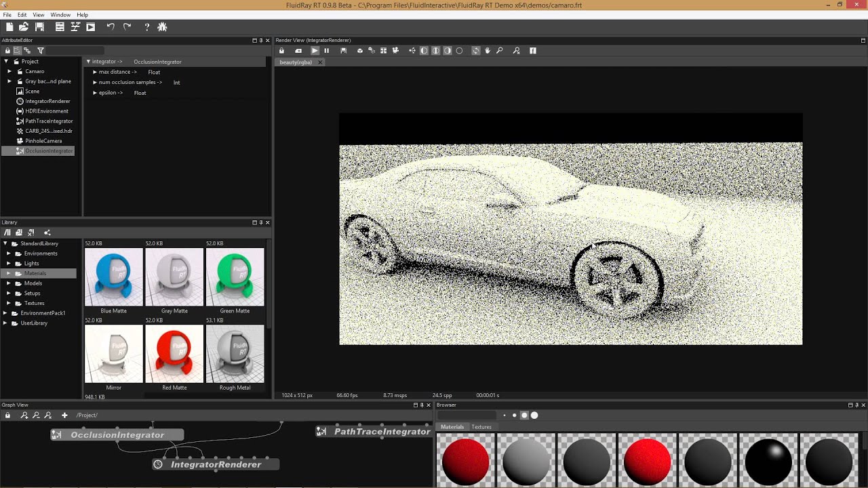Screen dimensions: 868x488
Task: Expand the num occlusion samples attribute
Action: point(95,82)
